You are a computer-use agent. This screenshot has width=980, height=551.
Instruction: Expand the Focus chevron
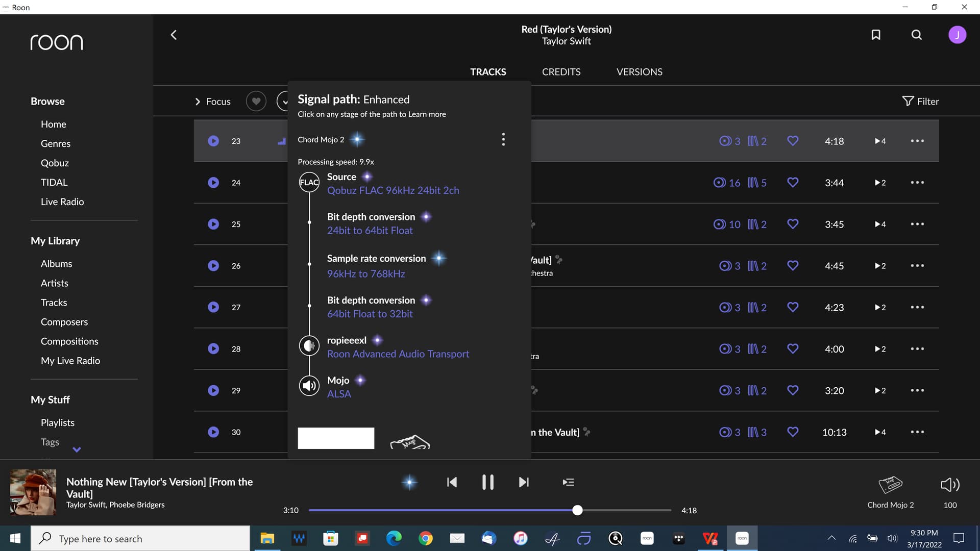tap(198, 102)
